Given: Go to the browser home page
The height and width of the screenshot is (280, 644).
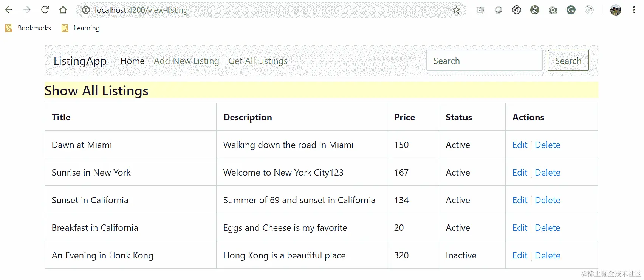Looking at the screenshot, I should [63, 10].
